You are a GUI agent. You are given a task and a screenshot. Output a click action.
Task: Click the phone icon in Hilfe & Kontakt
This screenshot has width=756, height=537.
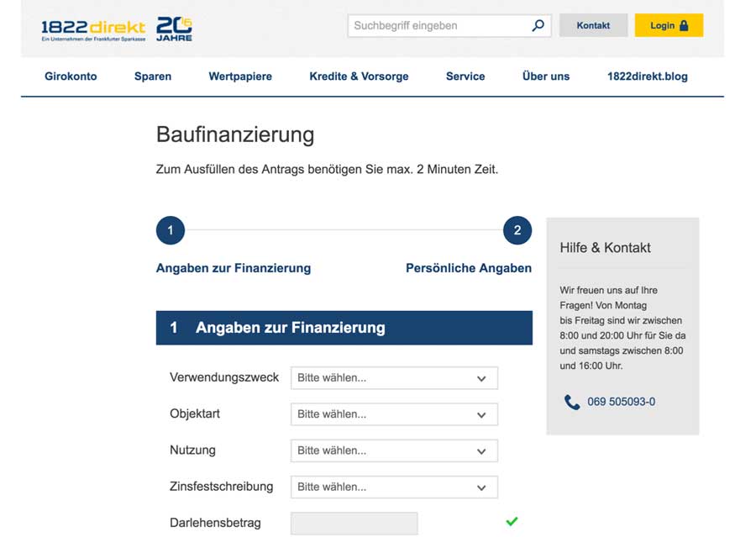[572, 402]
